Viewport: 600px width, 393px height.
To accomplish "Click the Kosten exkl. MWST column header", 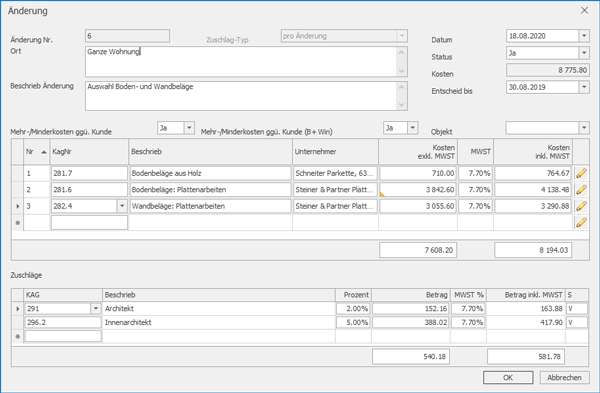I will click(x=418, y=152).
